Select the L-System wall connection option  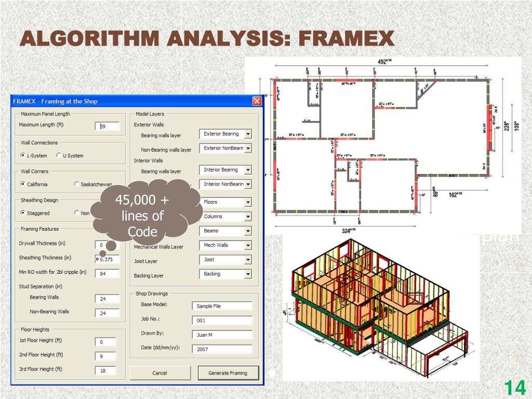tap(23, 155)
